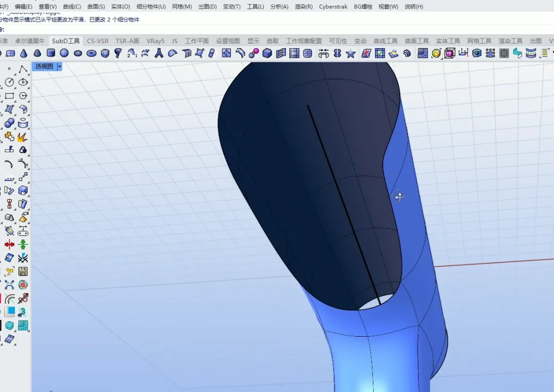Click the Y-shaped multipipe icon
The image size is (554, 392).
point(159,53)
